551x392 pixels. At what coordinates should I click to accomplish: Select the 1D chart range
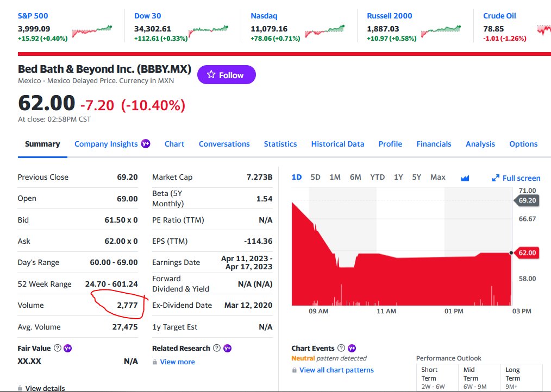[x=297, y=177]
